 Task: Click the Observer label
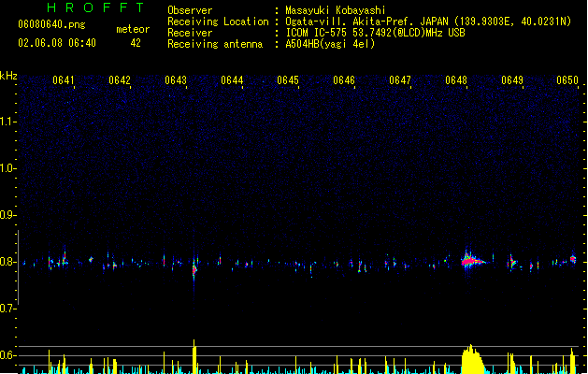coord(190,10)
